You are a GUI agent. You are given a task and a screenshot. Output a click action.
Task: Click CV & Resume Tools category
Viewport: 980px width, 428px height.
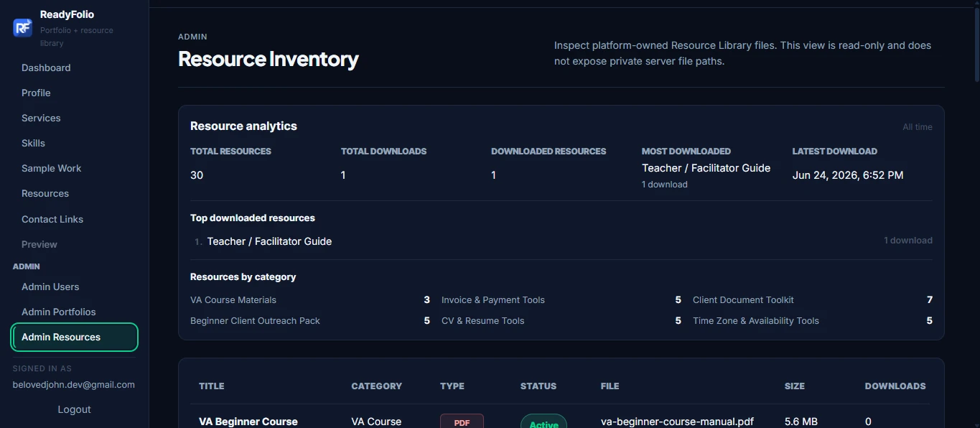coord(482,321)
